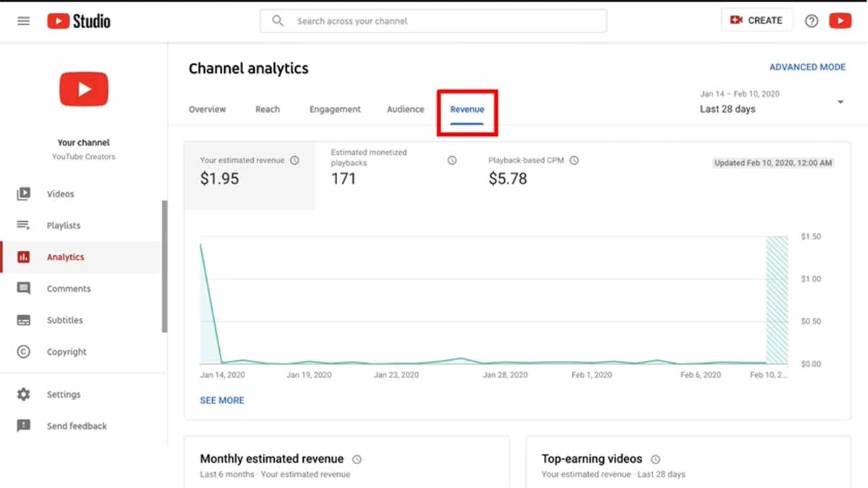Image resolution: width=868 pixels, height=488 pixels.
Task: Click the Videos sidebar icon
Action: pyautogui.click(x=24, y=194)
